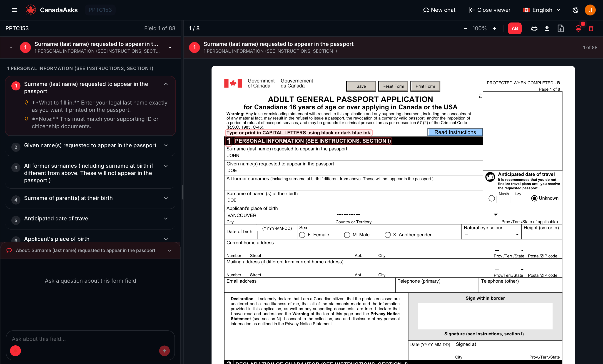Select the Male sex radio button
The width and height of the screenshot is (603, 364).
[347, 235]
